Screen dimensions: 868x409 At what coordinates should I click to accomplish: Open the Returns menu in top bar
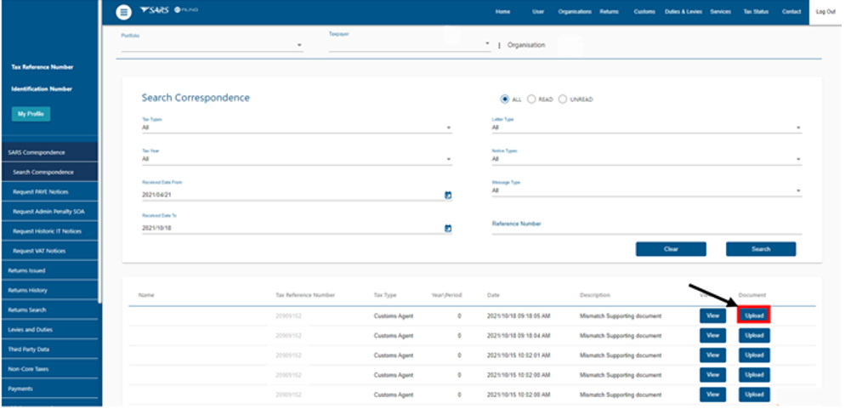609,12
